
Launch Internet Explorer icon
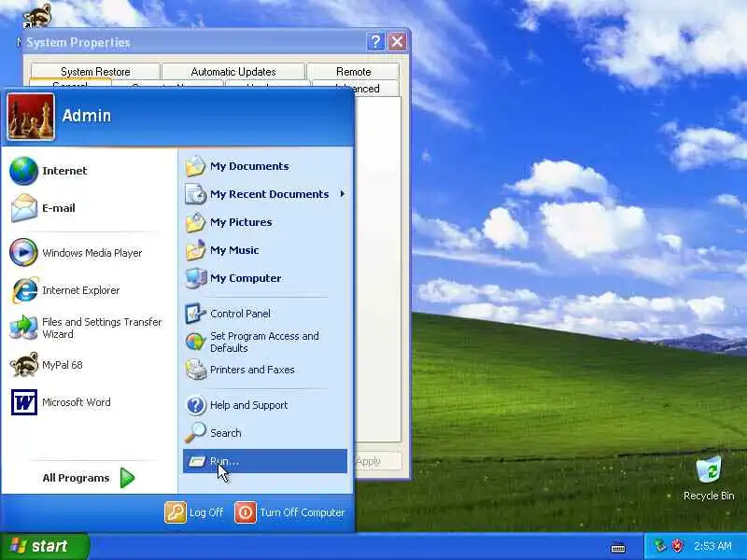[x=24, y=290]
